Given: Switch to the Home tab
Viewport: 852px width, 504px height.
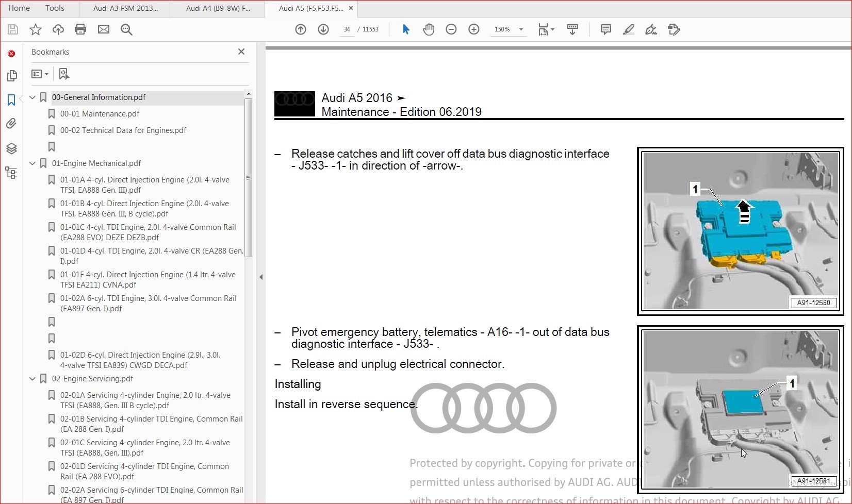Looking at the screenshot, I should tap(19, 8).
